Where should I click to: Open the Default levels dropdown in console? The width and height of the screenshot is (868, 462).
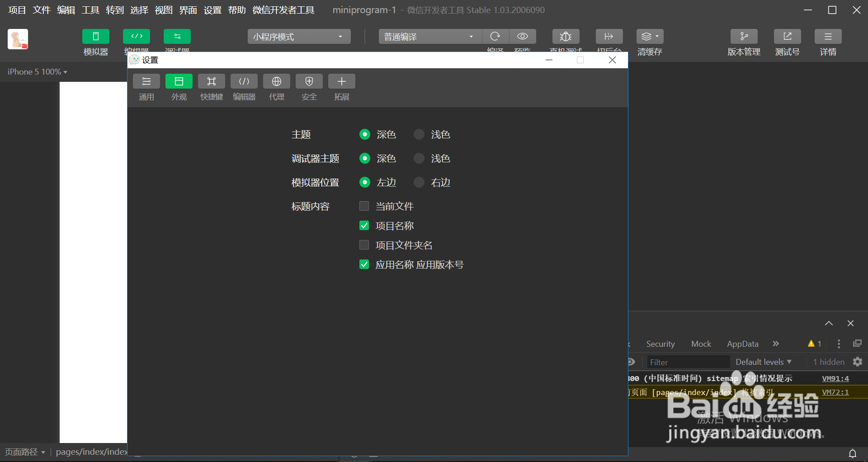tap(764, 362)
